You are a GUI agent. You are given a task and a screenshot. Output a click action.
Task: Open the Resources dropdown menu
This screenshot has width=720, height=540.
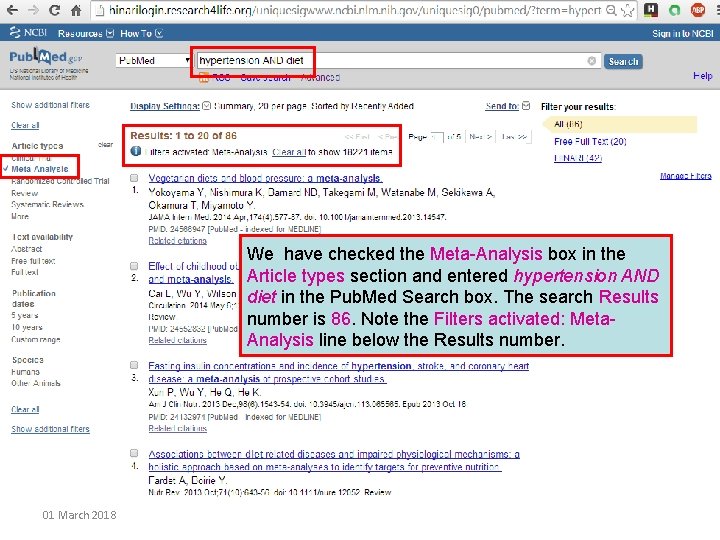pyautogui.click(x=85, y=34)
